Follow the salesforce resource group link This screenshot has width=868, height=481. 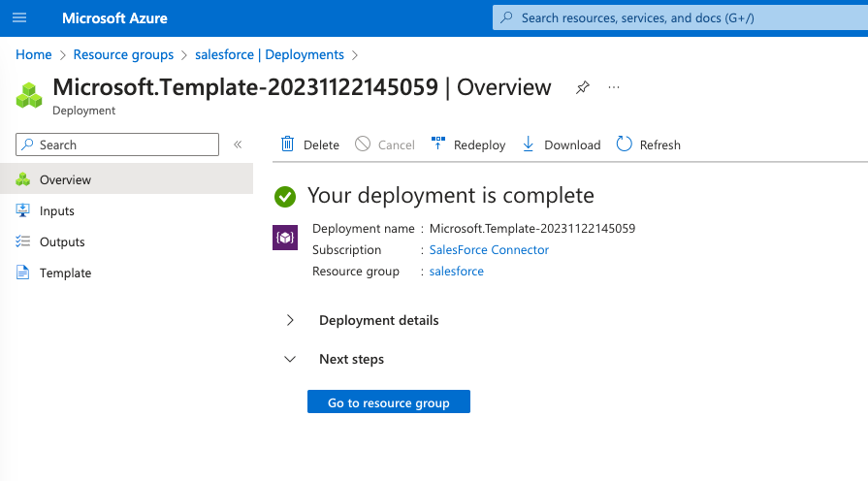click(456, 272)
